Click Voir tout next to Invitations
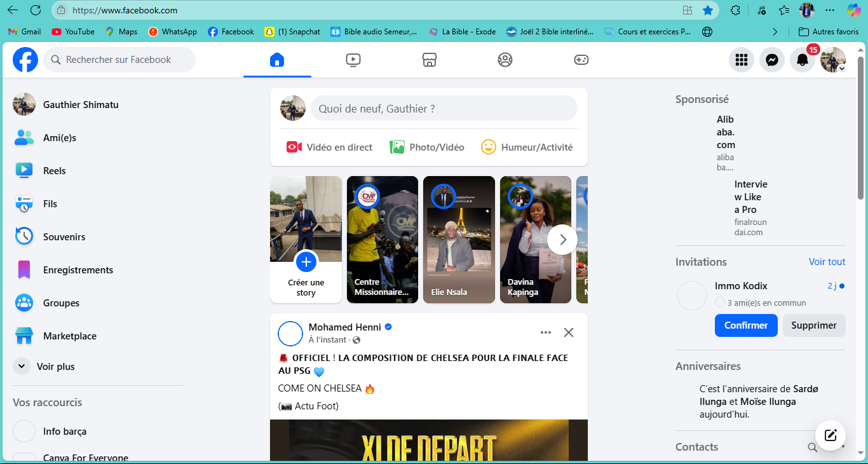Image resolution: width=868 pixels, height=464 pixels. tap(826, 261)
